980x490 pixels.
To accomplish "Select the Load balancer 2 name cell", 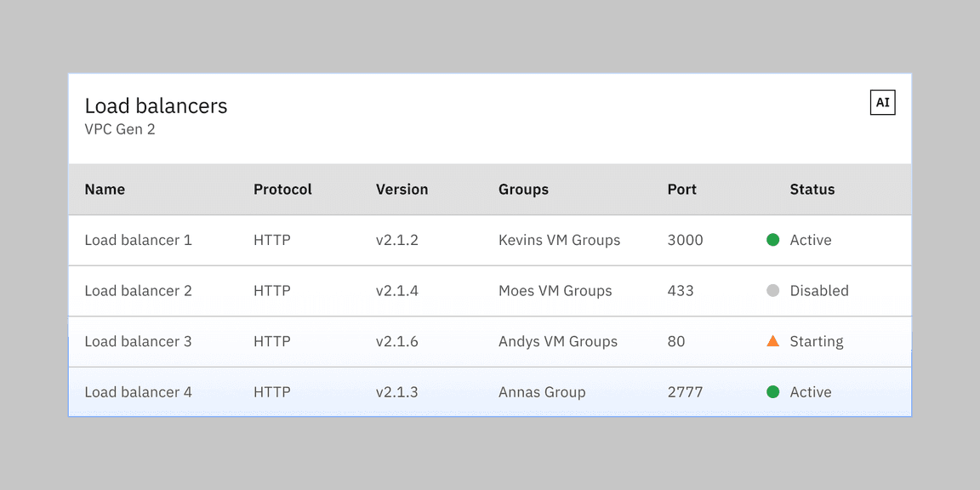I will point(138,291).
